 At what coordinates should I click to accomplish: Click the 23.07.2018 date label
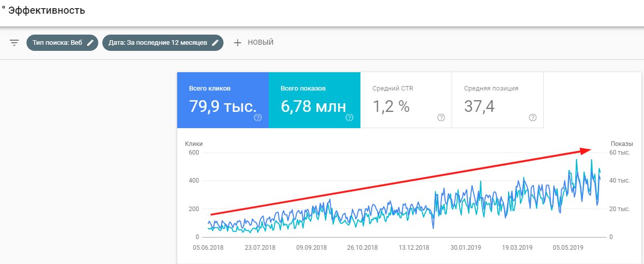pos(260,248)
